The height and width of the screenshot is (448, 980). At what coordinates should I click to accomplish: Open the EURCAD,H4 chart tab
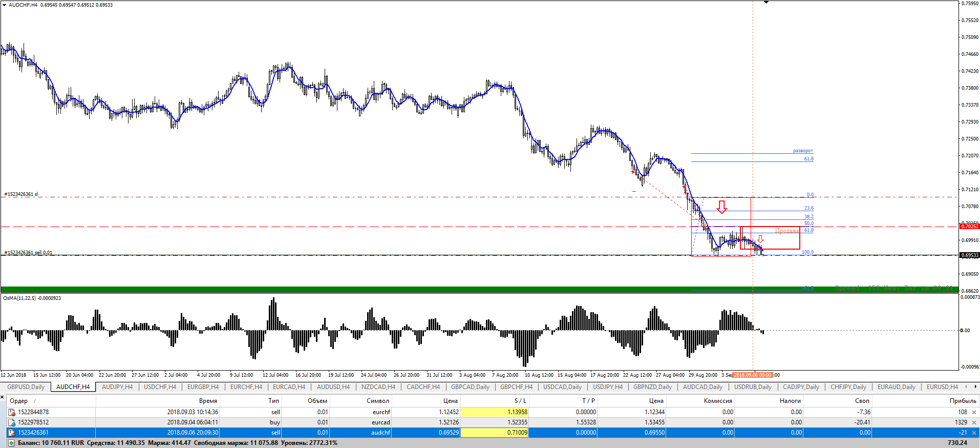point(289,387)
